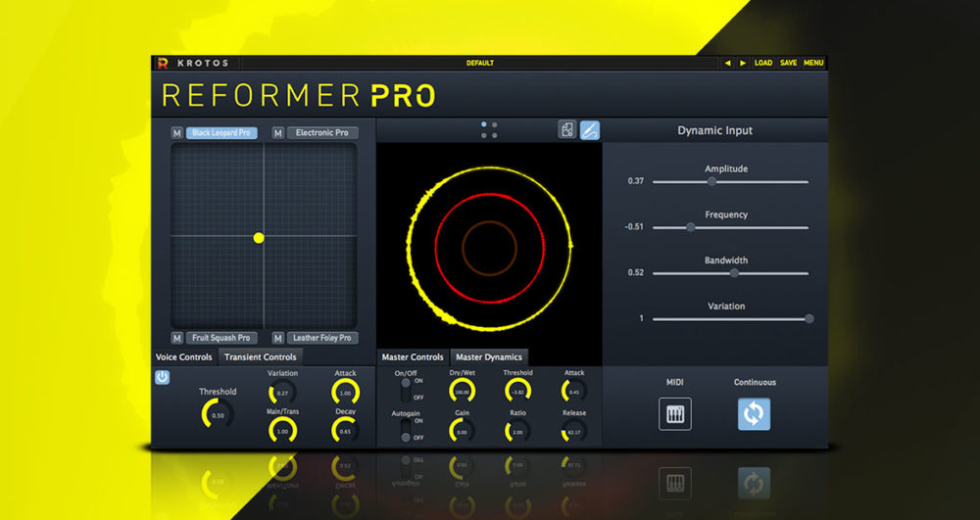Open the Black Leopard Pro library selector
980x520 pixels.
(221, 133)
